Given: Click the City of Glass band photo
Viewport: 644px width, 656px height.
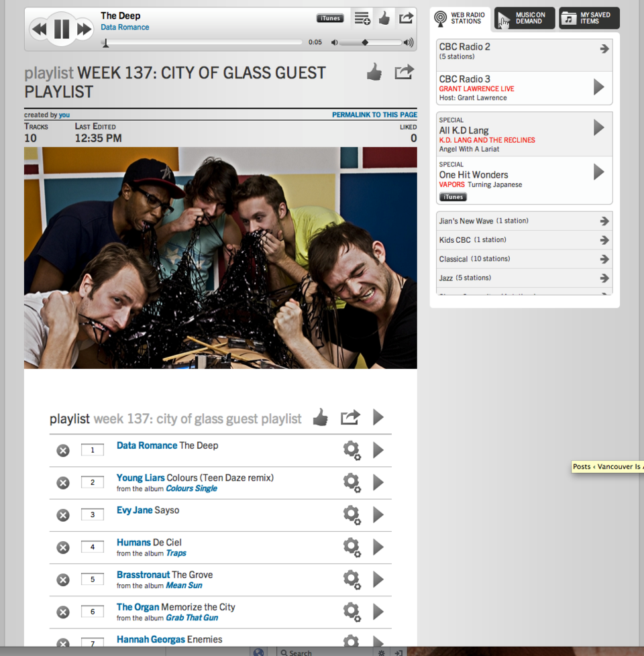Looking at the screenshot, I should (221, 258).
